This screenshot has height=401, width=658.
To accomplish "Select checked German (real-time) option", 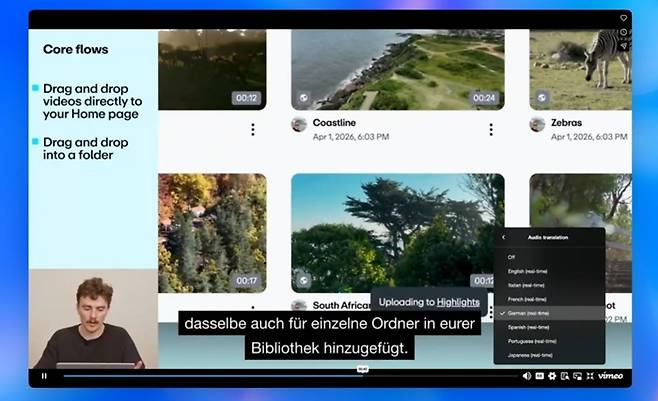I will coord(549,313).
